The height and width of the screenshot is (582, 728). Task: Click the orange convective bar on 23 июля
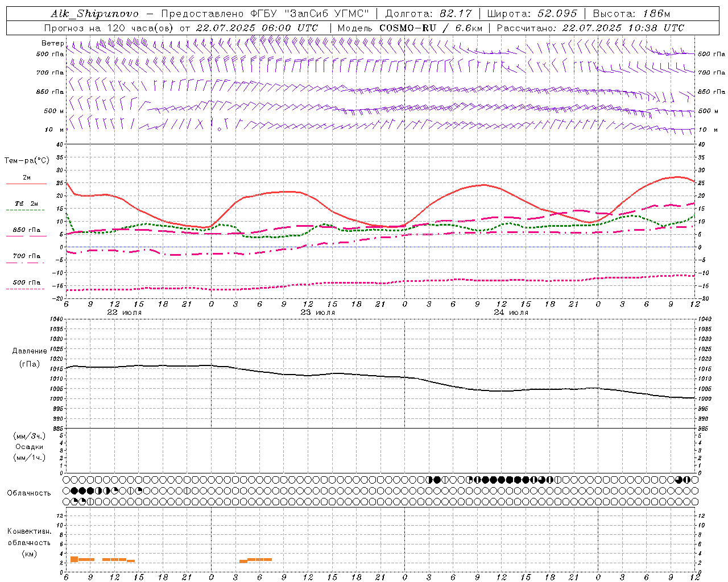pyautogui.click(x=256, y=560)
